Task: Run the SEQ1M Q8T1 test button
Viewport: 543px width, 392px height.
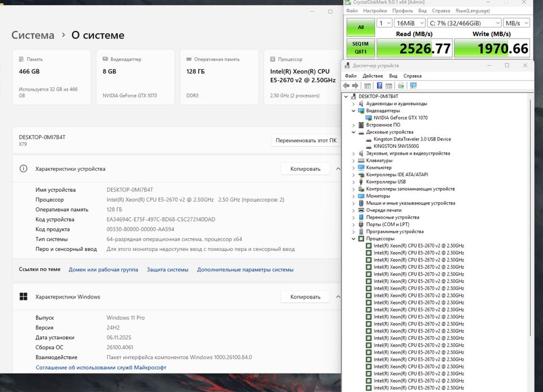Action: click(360, 48)
